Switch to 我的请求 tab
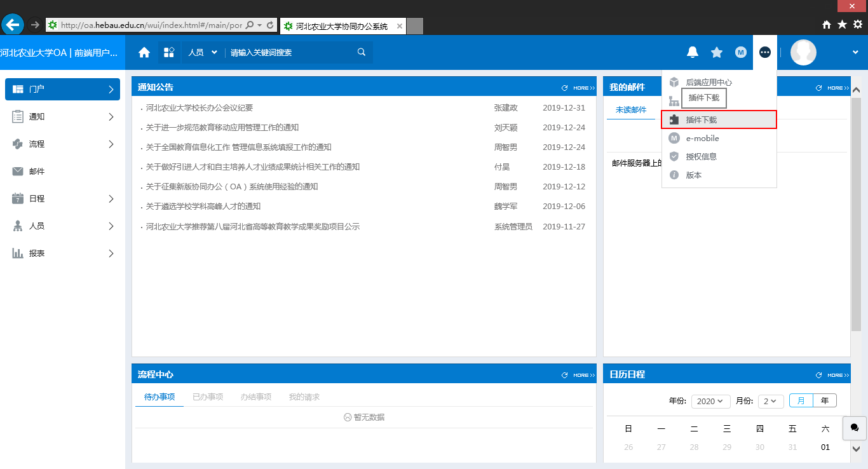868x469 pixels. (x=304, y=397)
